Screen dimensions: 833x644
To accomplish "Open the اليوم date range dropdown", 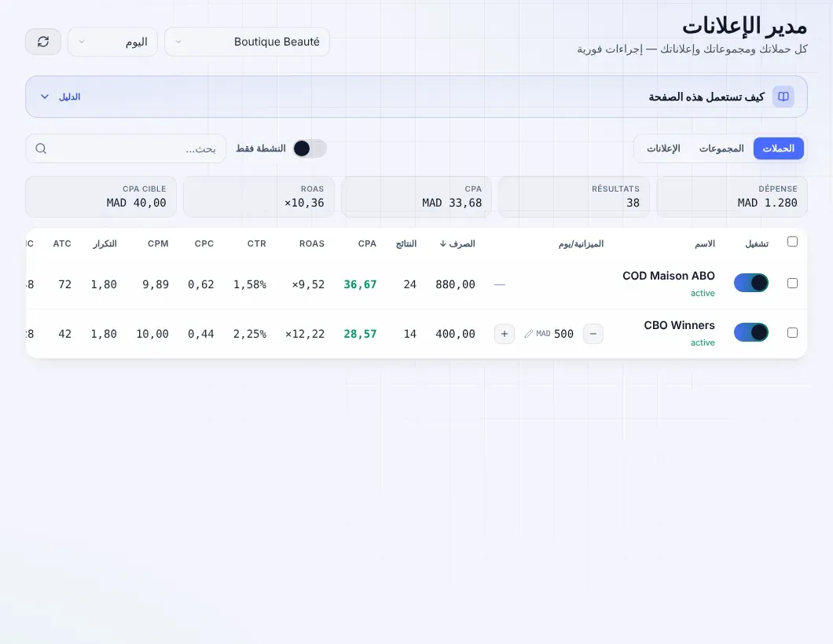I will click(x=112, y=42).
